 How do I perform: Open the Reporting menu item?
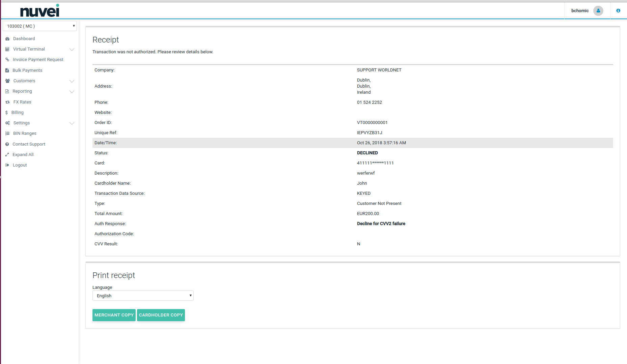(x=22, y=91)
